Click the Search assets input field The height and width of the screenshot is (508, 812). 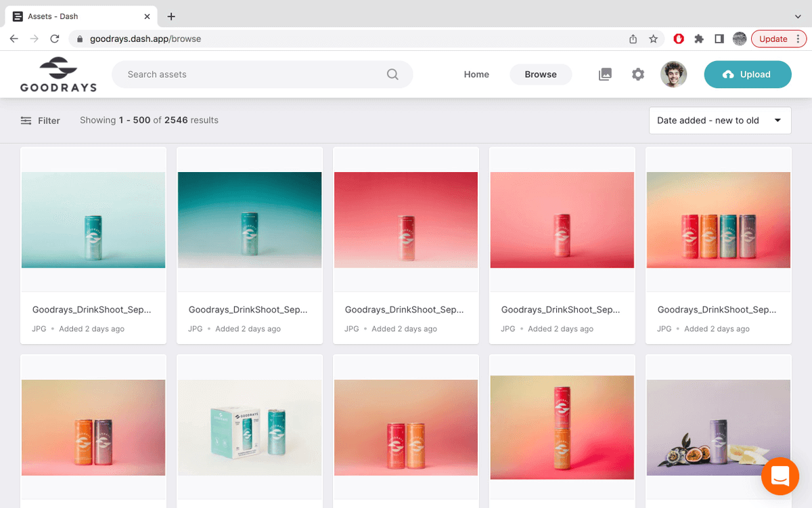click(x=244, y=75)
